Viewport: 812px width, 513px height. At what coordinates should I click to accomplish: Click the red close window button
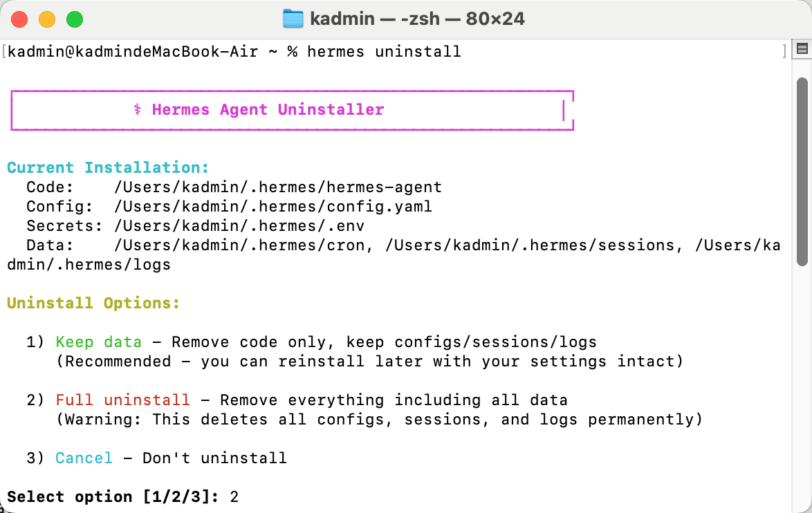pyautogui.click(x=19, y=19)
